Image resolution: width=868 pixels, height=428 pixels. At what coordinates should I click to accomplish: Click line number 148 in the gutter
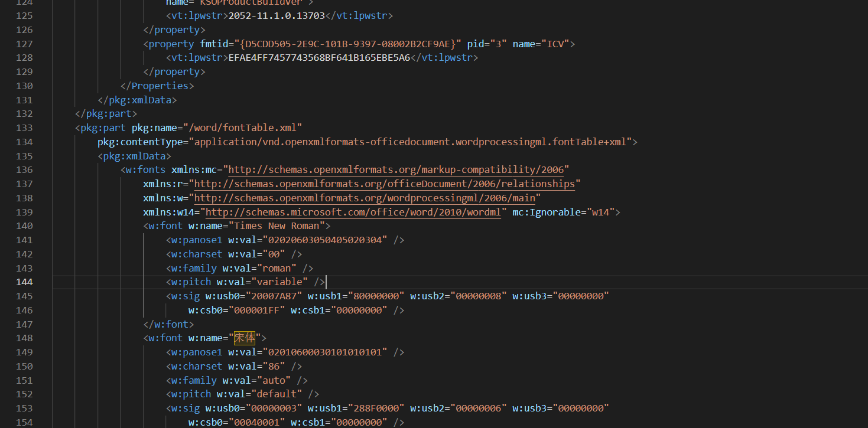click(24, 338)
